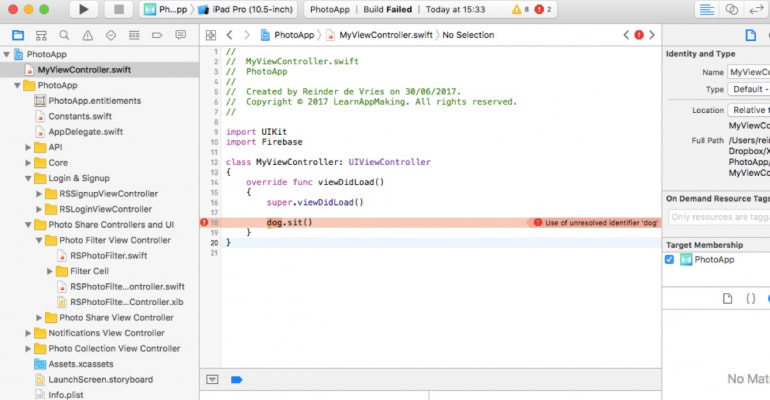
Task: Open the Test navigator diamond icon
Action: pyautogui.click(x=111, y=35)
